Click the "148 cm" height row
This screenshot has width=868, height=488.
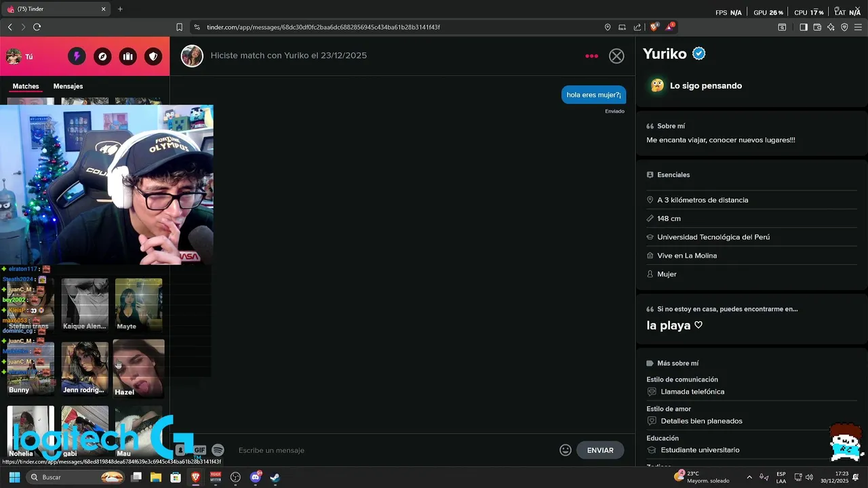tap(751, 218)
